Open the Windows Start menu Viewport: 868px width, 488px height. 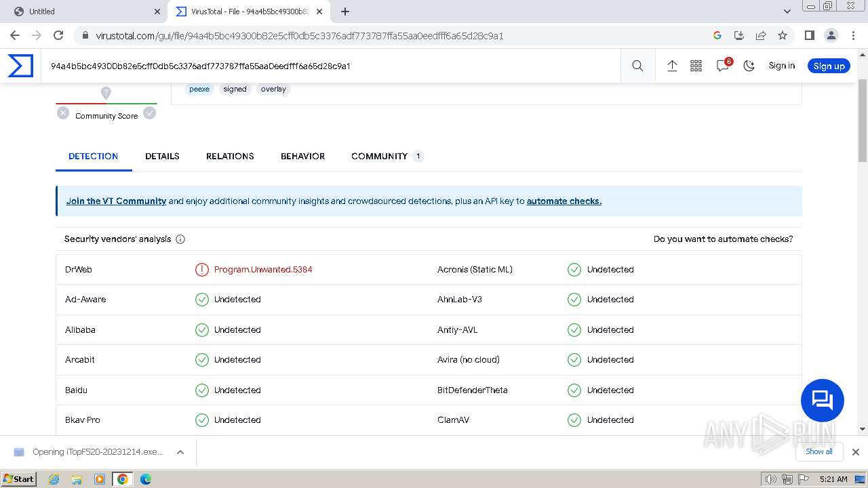[18, 479]
